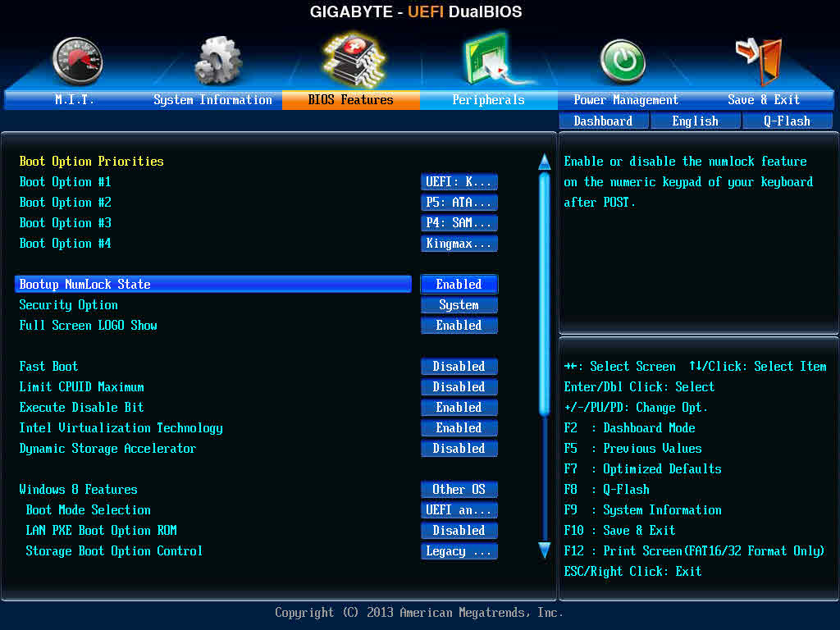Click the Boot Option Priorities heading
Screen dimensions: 840x630
(92, 162)
